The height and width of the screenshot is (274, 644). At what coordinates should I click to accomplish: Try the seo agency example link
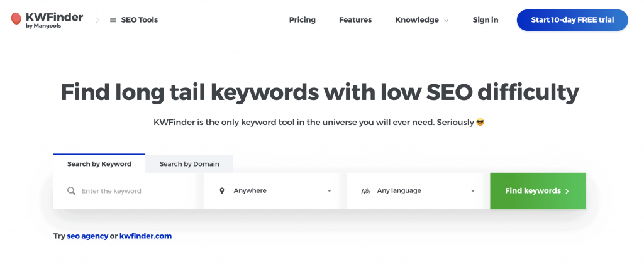tap(87, 236)
